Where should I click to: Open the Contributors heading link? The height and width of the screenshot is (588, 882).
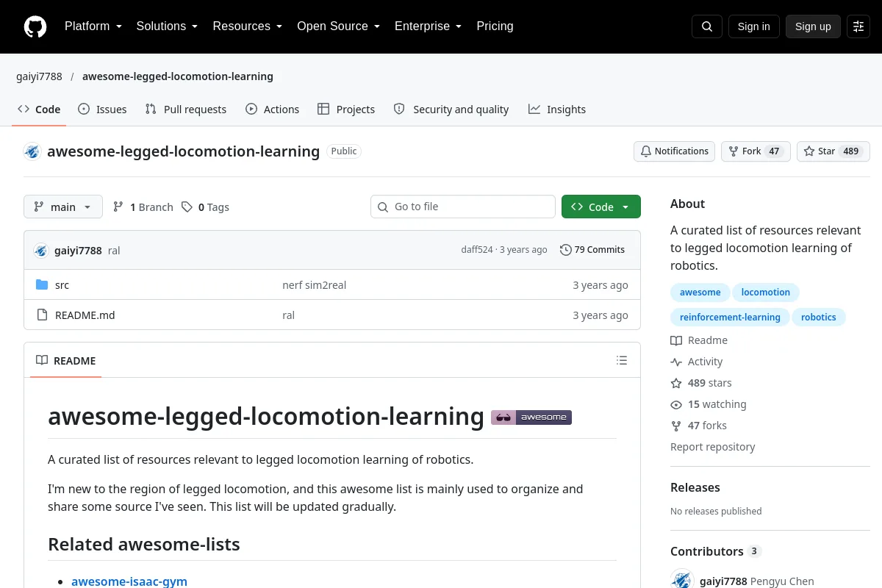point(716,551)
